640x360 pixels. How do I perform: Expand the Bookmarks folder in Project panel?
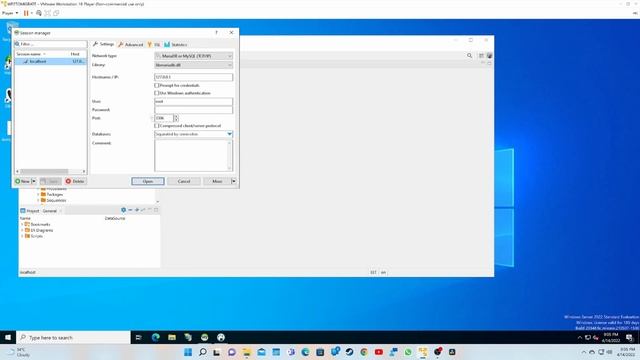pyautogui.click(x=22, y=224)
